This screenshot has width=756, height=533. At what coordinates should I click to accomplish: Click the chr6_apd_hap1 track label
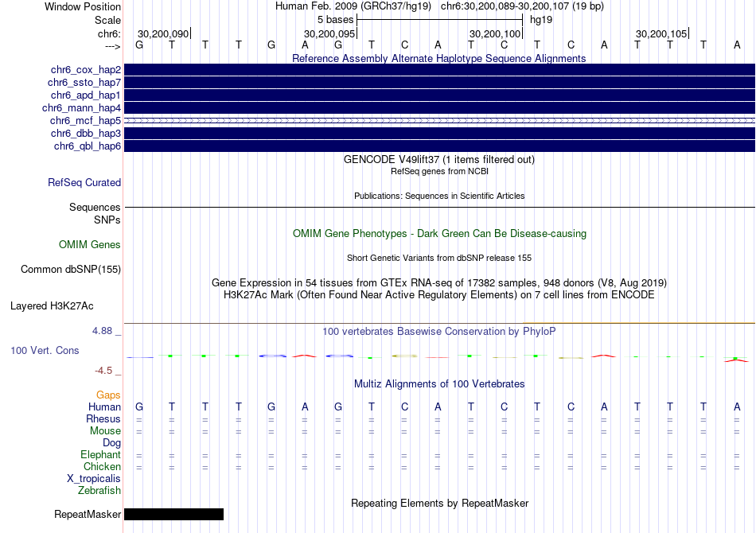[86, 95]
